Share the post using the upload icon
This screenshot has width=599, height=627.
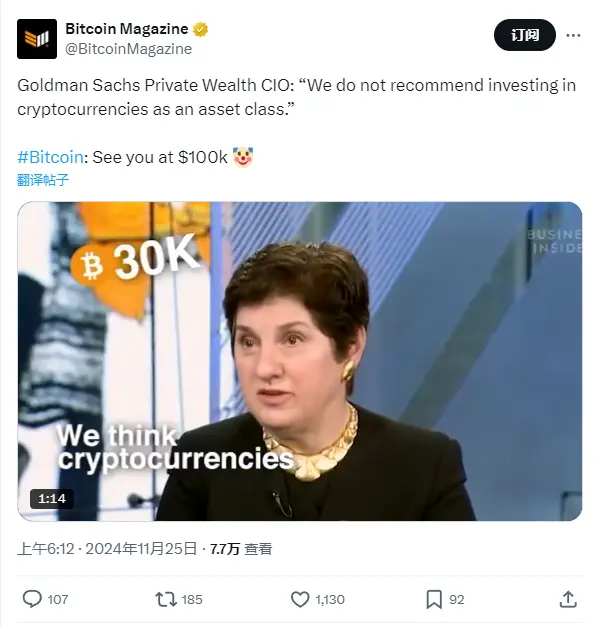[568, 599]
